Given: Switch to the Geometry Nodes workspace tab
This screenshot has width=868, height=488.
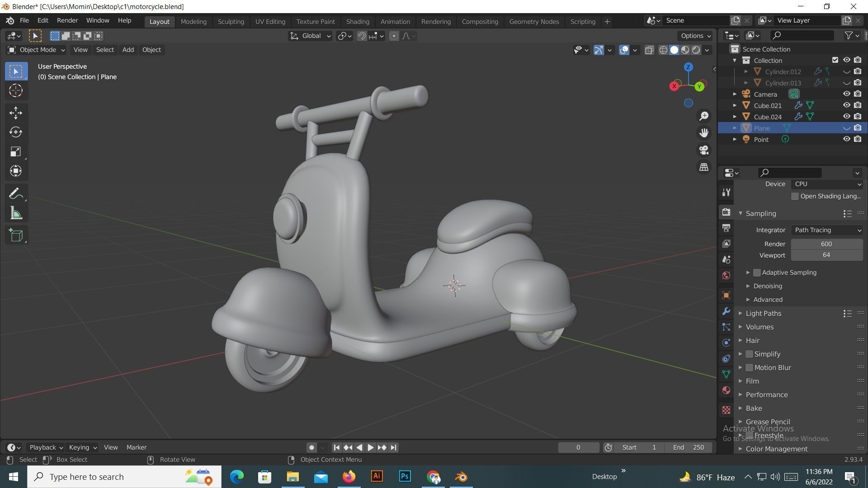Looking at the screenshot, I should 534,22.
